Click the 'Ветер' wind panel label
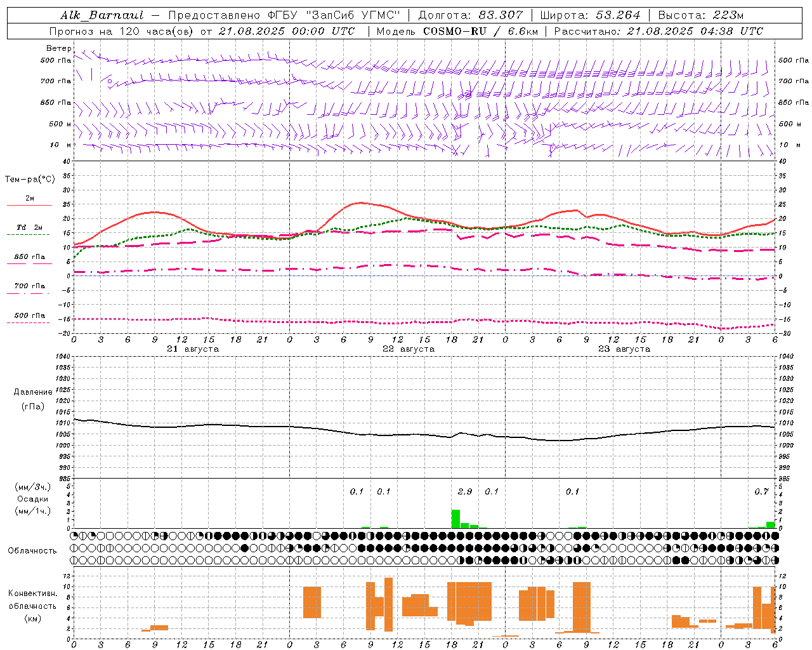812x650 pixels. pyautogui.click(x=58, y=48)
